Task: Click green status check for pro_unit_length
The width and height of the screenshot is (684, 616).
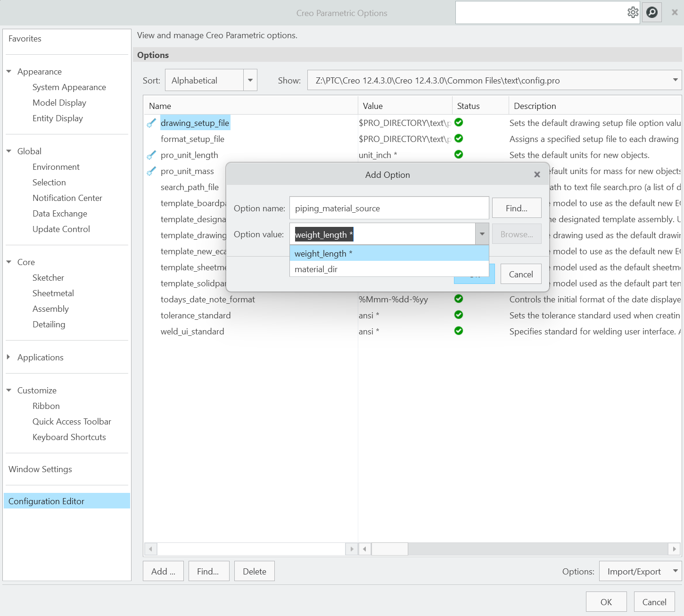Action: 459,154
